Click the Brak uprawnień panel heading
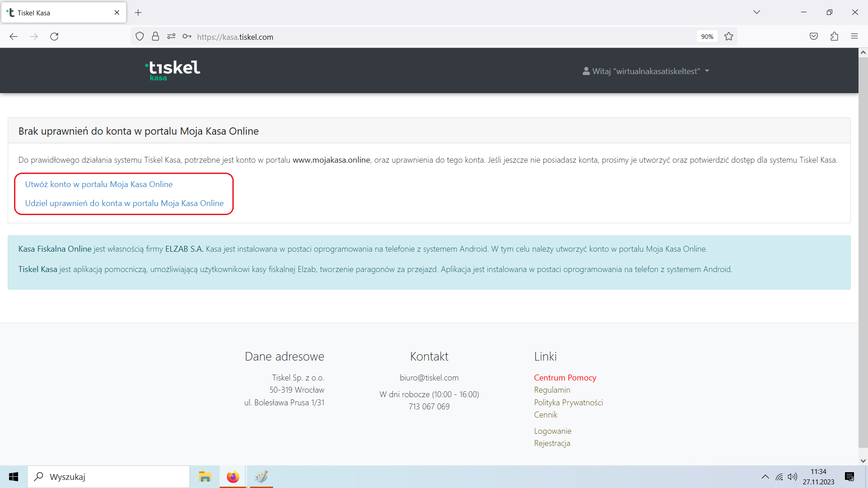 (x=138, y=131)
